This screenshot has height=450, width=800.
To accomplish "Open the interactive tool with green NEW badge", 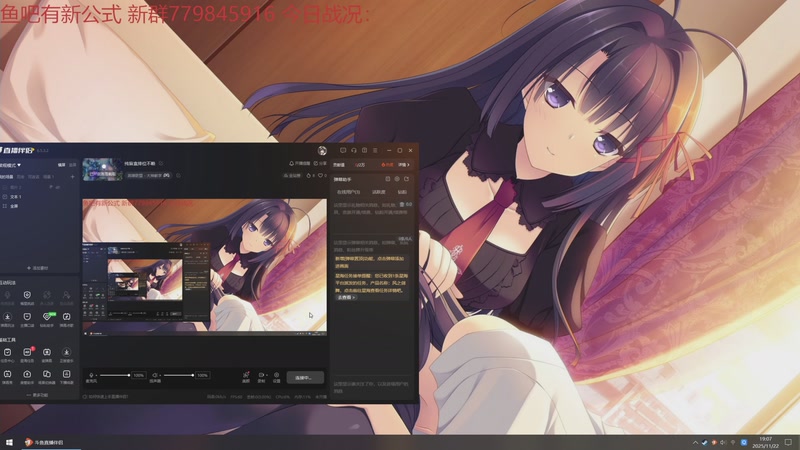I will [47, 319].
